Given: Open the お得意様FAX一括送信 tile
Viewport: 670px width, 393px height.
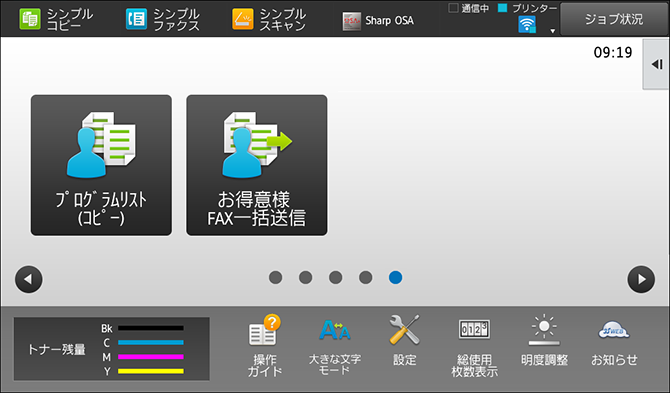Looking at the screenshot, I should pos(257,165).
